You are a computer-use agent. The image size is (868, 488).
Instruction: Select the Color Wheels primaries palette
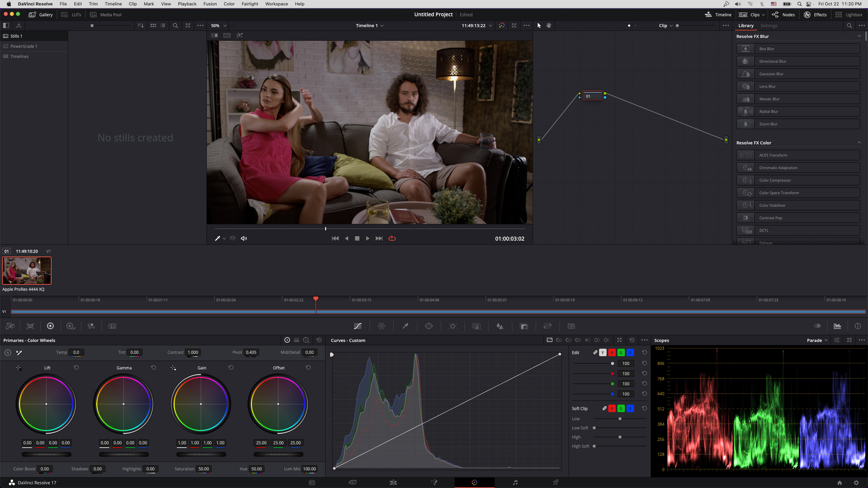[50, 326]
